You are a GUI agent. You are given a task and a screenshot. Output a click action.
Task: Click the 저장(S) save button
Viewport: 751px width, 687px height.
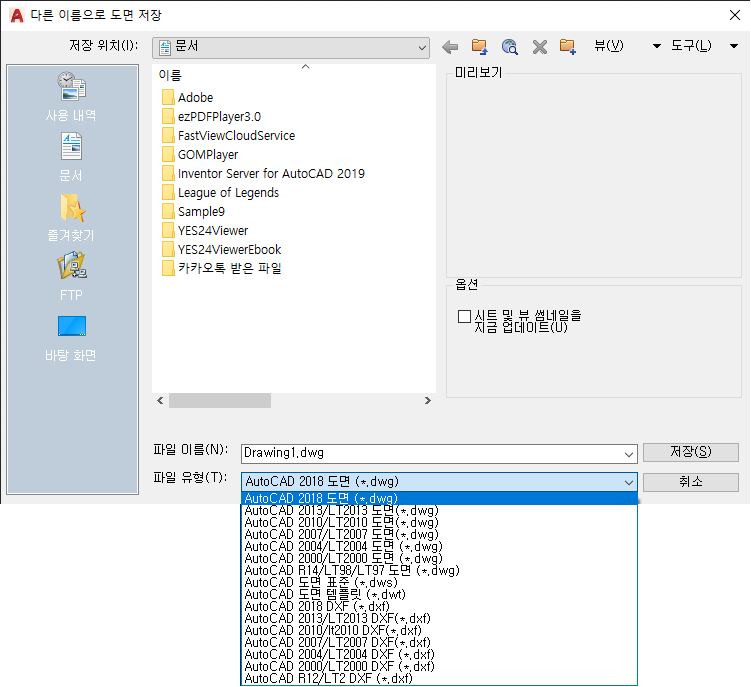[x=691, y=452]
